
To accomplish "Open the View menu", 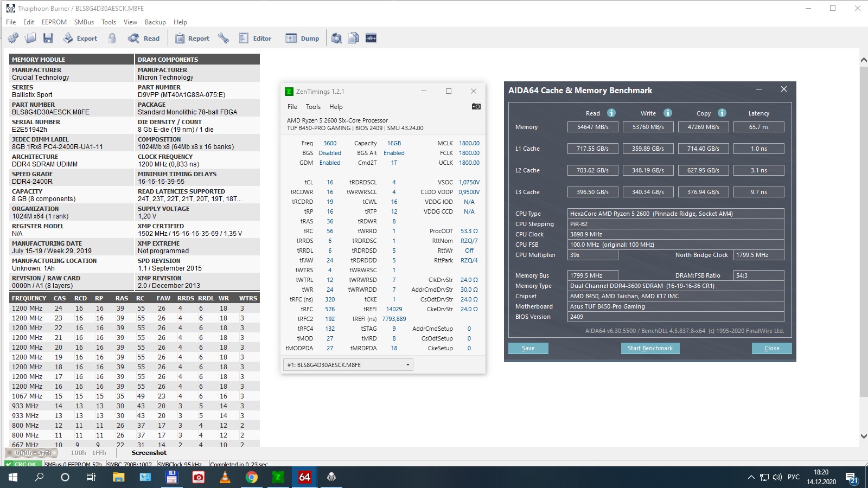I will pyautogui.click(x=130, y=22).
